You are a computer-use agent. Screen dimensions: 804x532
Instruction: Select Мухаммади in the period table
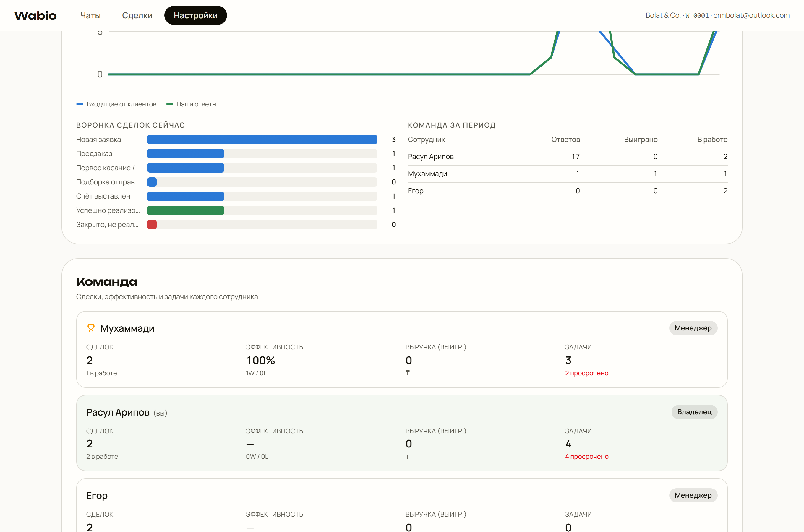[427, 174]
